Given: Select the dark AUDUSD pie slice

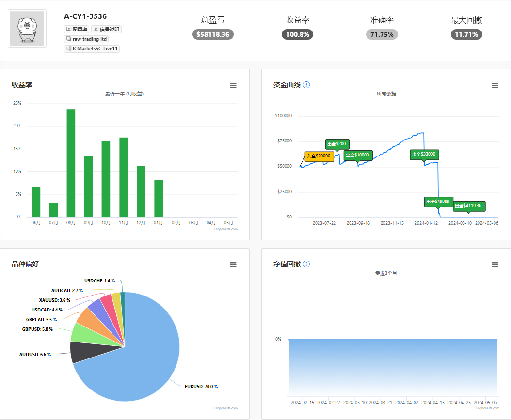Looking at the screenshot, I should (86, 352).
